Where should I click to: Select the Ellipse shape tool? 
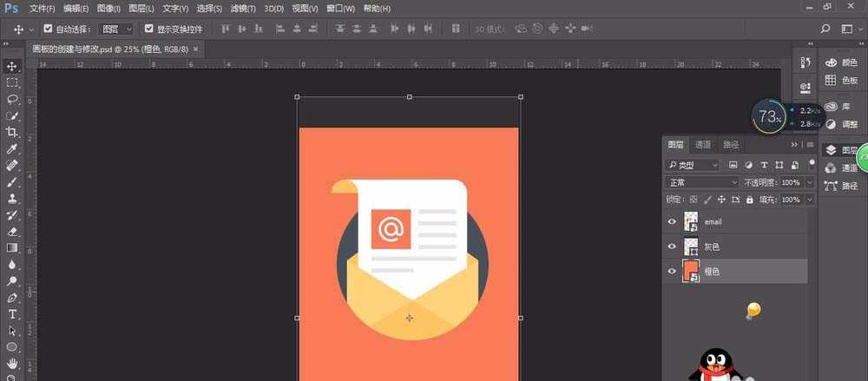11,347
